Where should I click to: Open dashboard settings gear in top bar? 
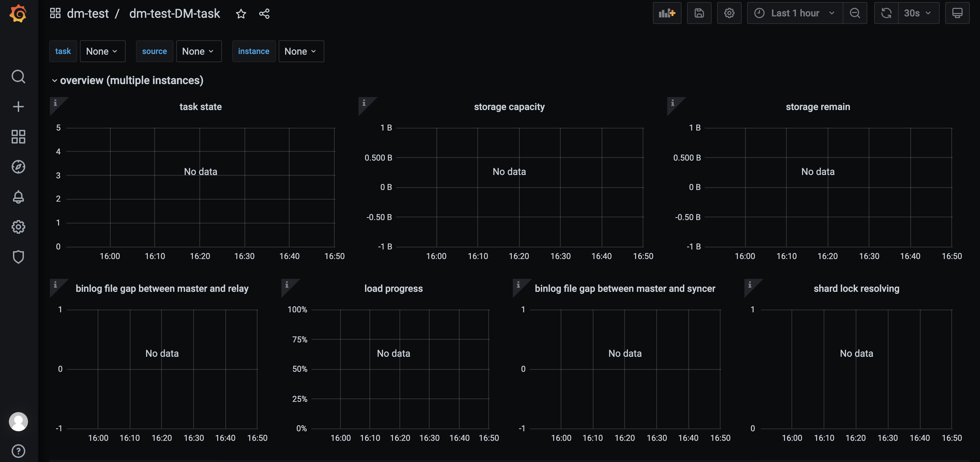(x=729, y=13)
